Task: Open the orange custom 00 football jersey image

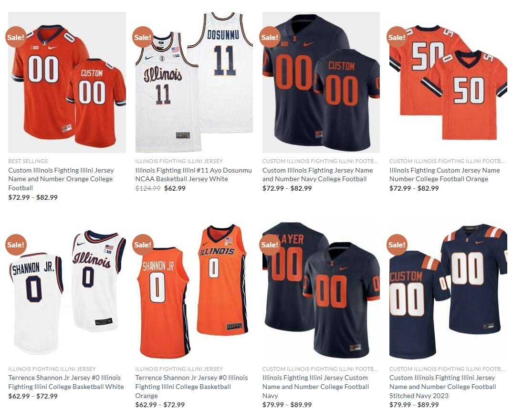Action: (67, 82)
